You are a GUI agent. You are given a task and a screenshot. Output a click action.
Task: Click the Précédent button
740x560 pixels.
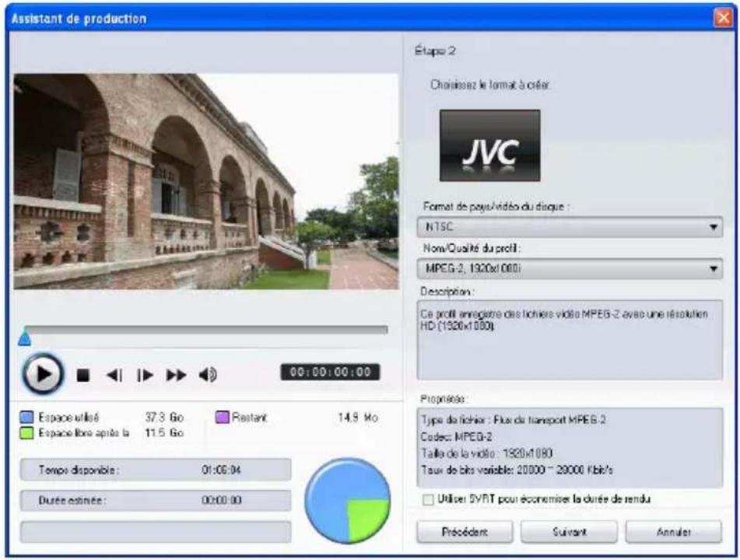point(465,532)
